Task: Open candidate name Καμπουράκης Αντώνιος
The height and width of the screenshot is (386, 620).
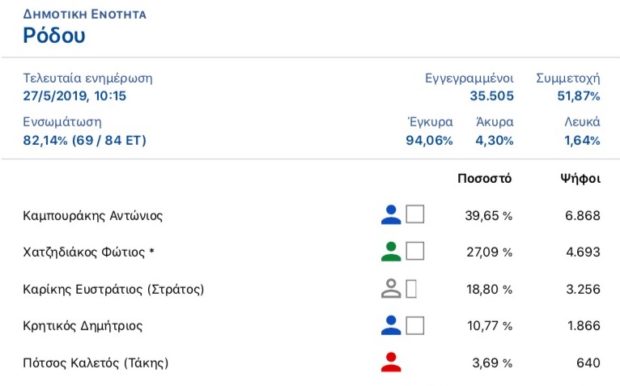Action: pos(93,216)
